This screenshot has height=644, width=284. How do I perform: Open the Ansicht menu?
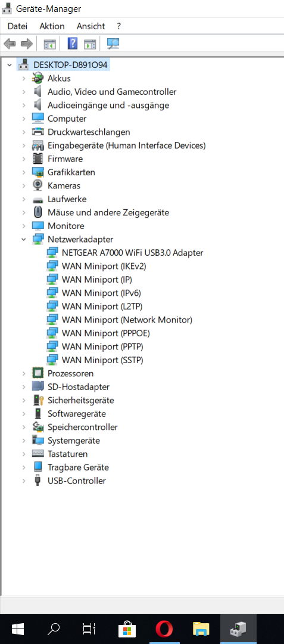pos(90,26)
